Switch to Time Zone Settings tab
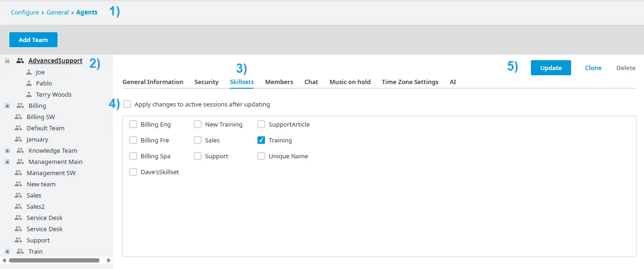This screenshot has height=269, width=644. [410, 82]
